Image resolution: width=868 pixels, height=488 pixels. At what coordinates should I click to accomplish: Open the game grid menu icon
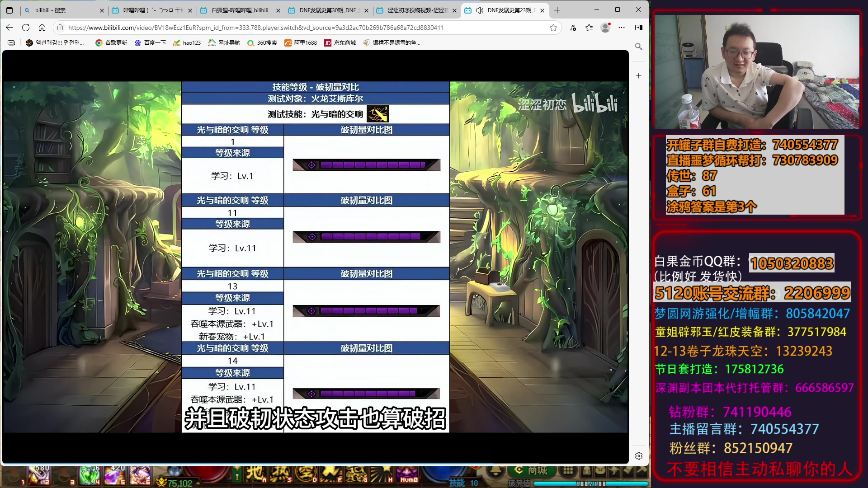pos(568,470)
